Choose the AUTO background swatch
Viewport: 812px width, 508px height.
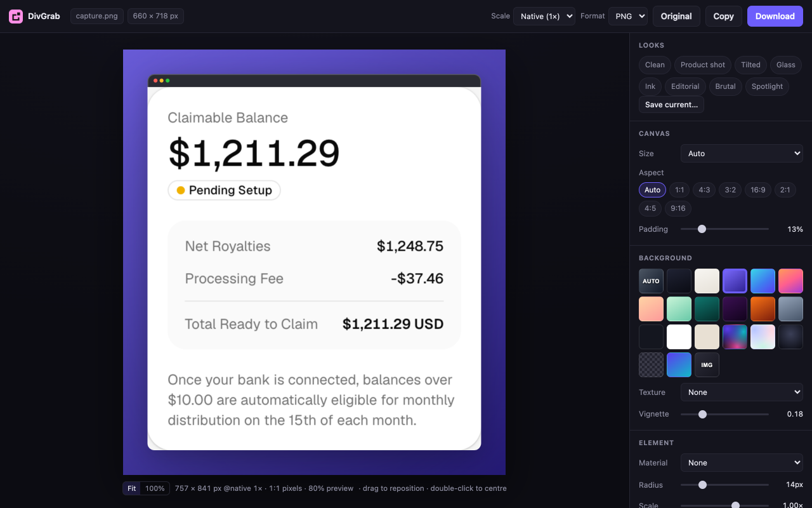tap(651, 281)
